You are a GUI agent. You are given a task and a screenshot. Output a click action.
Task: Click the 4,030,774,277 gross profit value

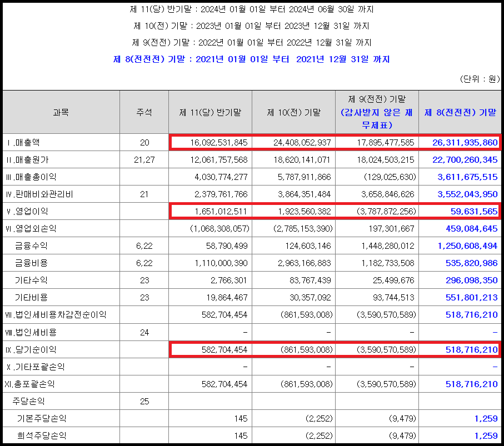221,177
